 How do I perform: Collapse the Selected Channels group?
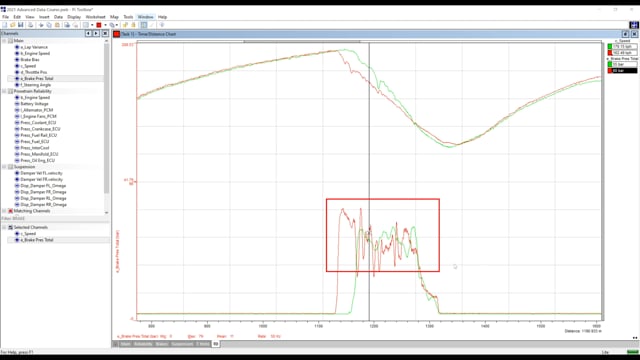(4, 227)
